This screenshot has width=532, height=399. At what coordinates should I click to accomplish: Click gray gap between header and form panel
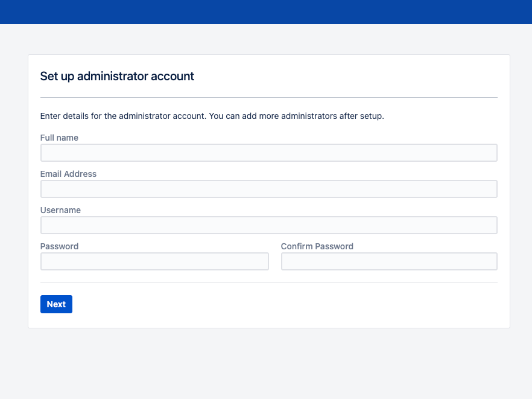click(266, 39)
